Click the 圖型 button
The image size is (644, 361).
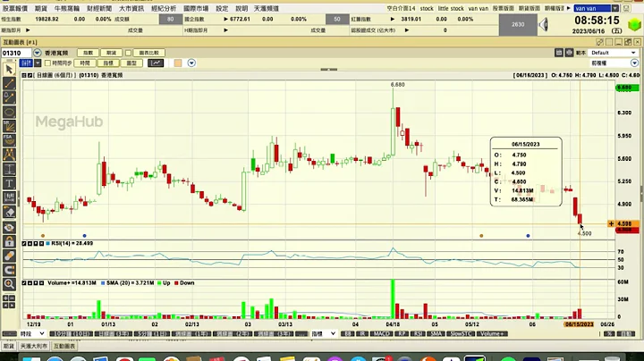[x=131, y=63]
